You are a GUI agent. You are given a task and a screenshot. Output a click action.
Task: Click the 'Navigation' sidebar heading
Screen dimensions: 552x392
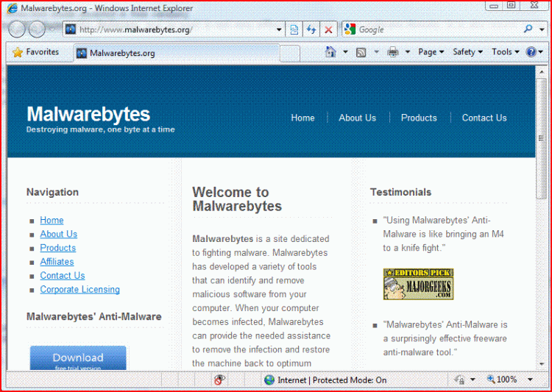click(52, 192)
